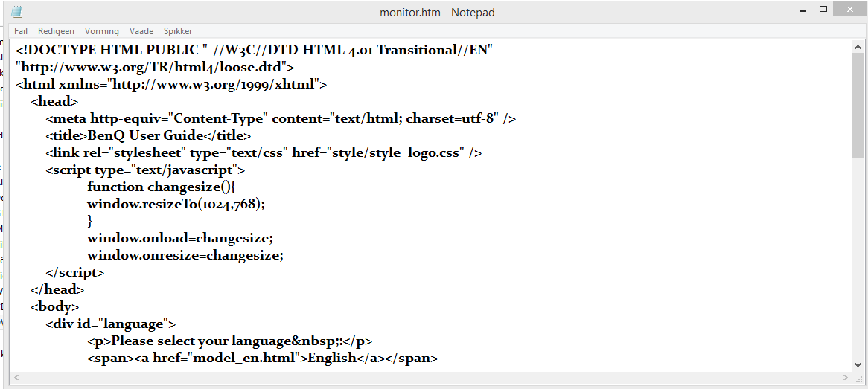This screenshot has height=389, width=868.
Task: Open the Redigeeri menu
Action: click(x=56, y=31)
